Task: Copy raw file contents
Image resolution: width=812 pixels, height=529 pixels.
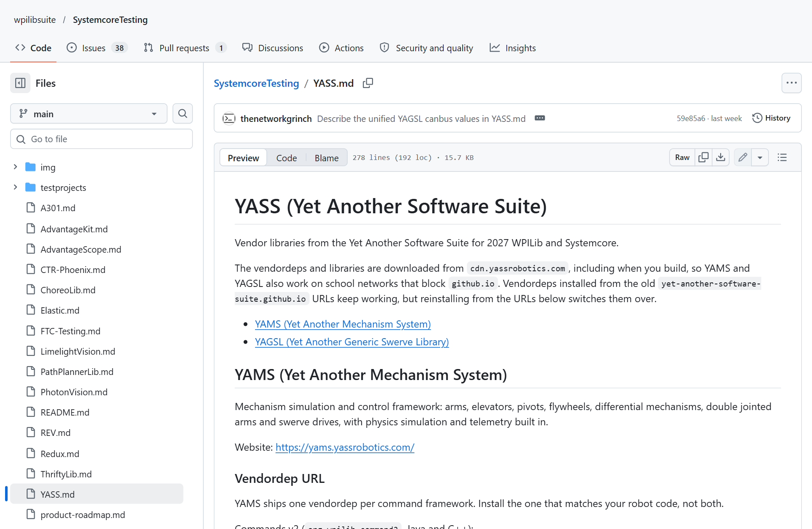Action: click(704, 157)
